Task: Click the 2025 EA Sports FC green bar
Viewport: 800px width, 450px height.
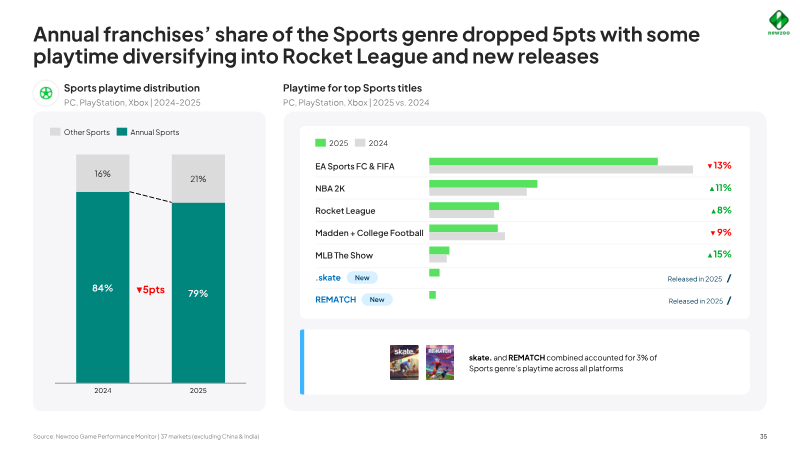Action: (x=543, y=162)
